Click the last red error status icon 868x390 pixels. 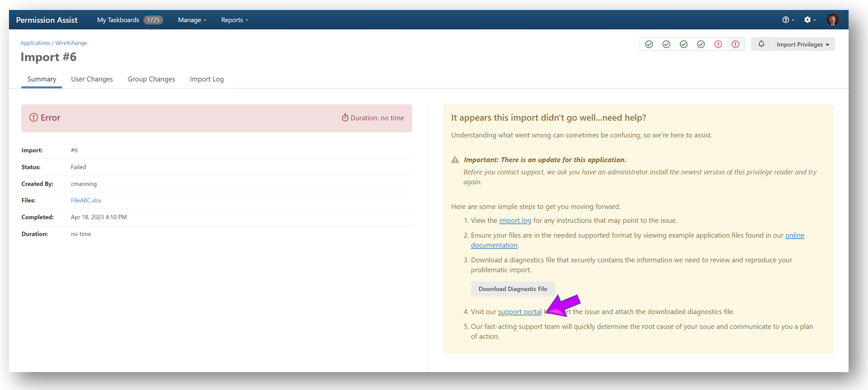pos(736,44)
